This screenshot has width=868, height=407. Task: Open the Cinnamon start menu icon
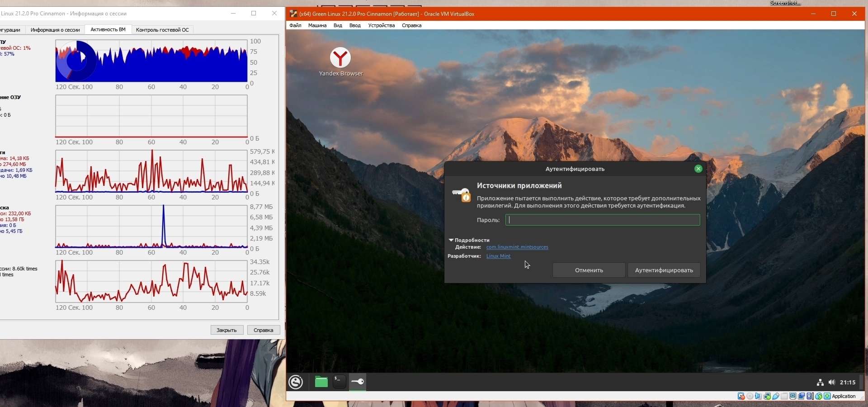coord(296,382)
